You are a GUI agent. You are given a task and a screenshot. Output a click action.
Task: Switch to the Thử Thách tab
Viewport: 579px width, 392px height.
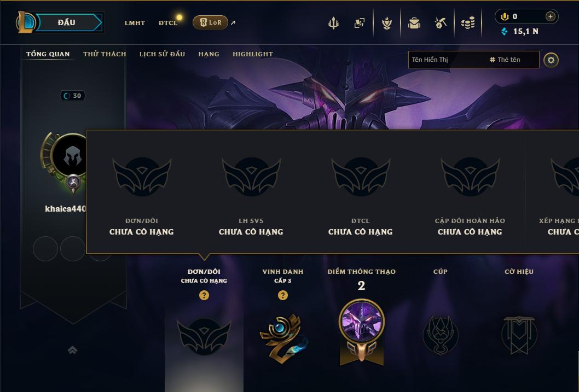tap(105, 54)
